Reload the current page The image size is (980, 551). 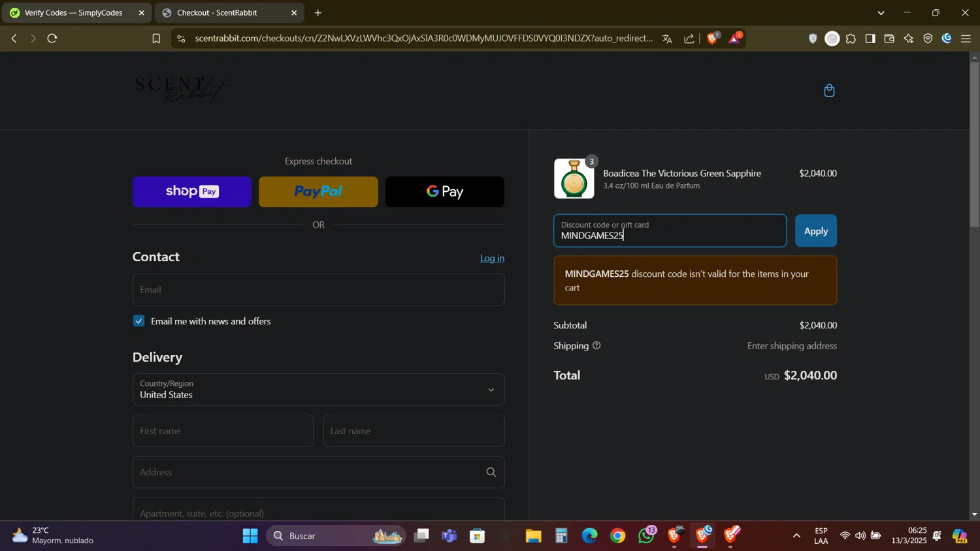(52, 39)
